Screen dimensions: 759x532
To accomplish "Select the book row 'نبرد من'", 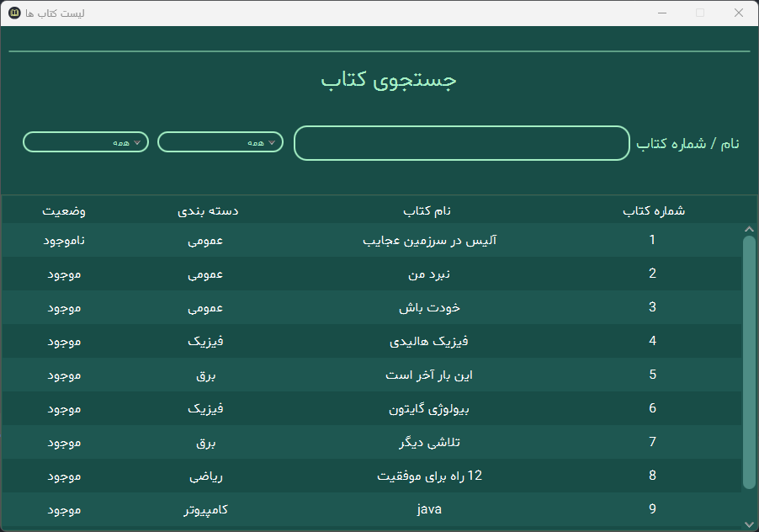I will 372,274.
